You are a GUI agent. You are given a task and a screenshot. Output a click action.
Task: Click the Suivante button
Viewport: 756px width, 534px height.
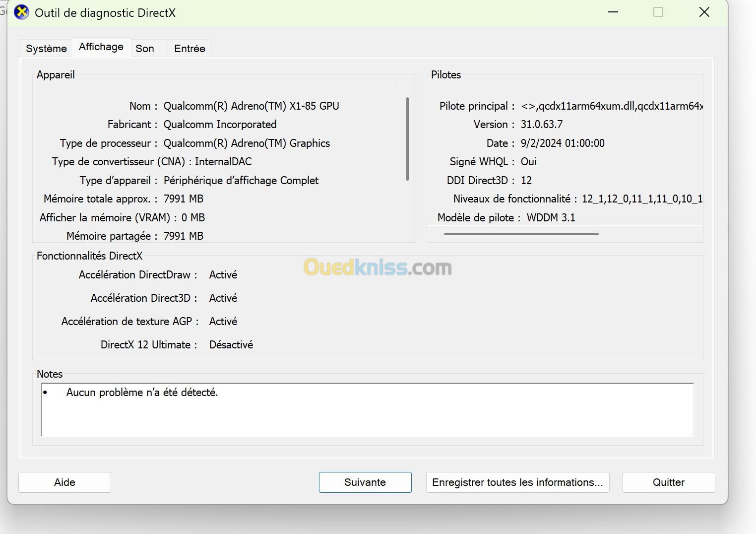tap(365, 482)
